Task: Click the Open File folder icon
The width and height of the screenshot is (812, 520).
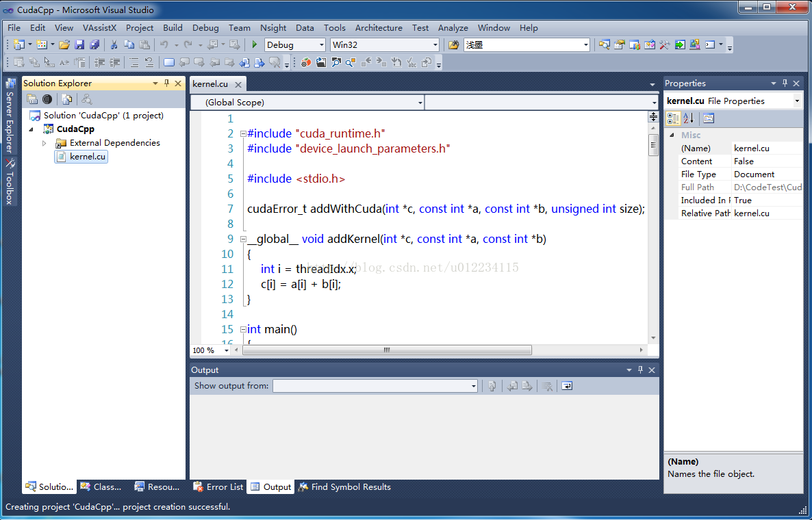Action: point(64,45)
